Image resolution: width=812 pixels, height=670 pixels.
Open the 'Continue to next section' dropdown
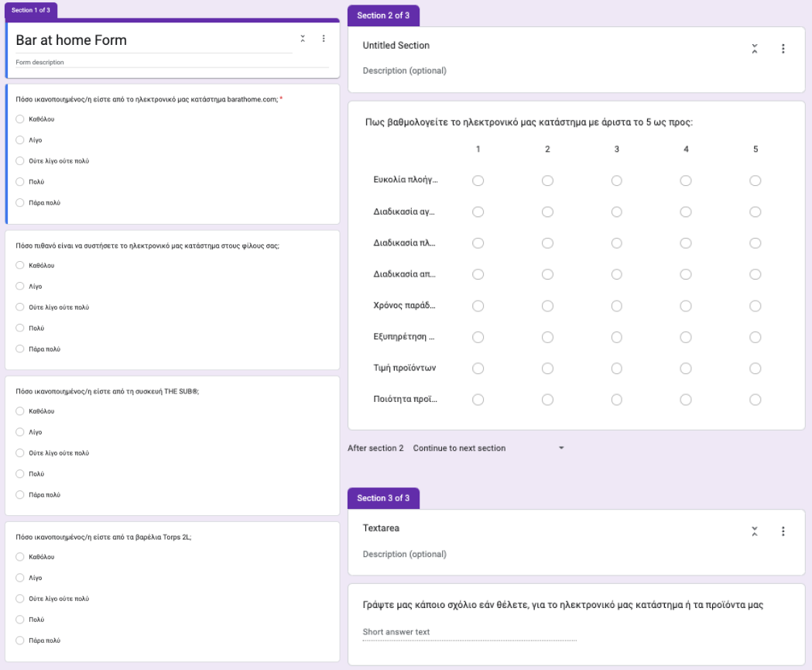tap(488, 448)
